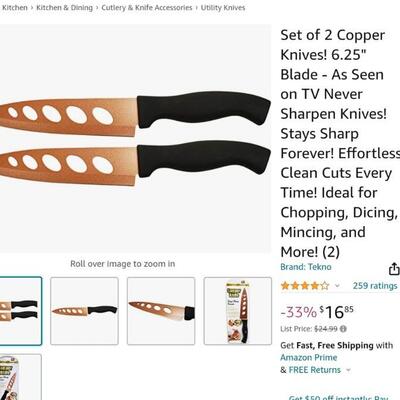400x400 pixels.
Task: Click the main copper knives product image
Action: (x=136, y=138)
